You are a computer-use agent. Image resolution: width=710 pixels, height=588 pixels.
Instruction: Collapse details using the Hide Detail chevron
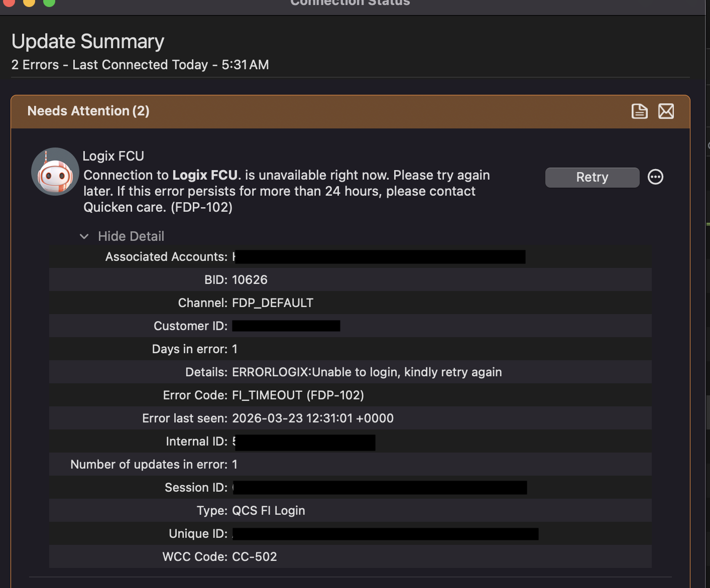coord(84,236)
